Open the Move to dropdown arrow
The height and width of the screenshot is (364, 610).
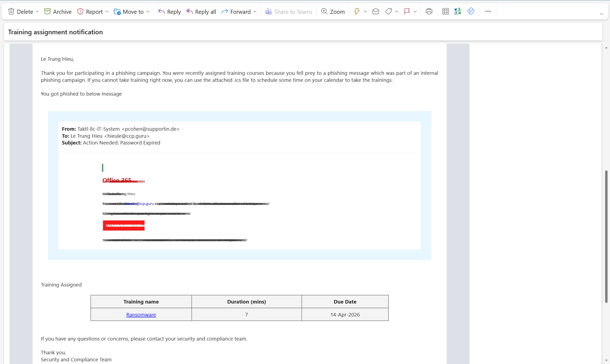[148, 12]
